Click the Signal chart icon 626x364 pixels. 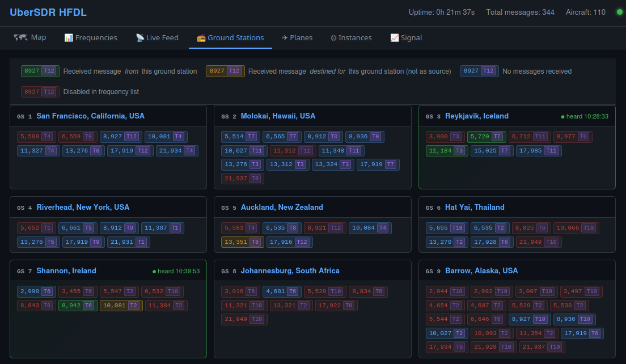(395, 38)
